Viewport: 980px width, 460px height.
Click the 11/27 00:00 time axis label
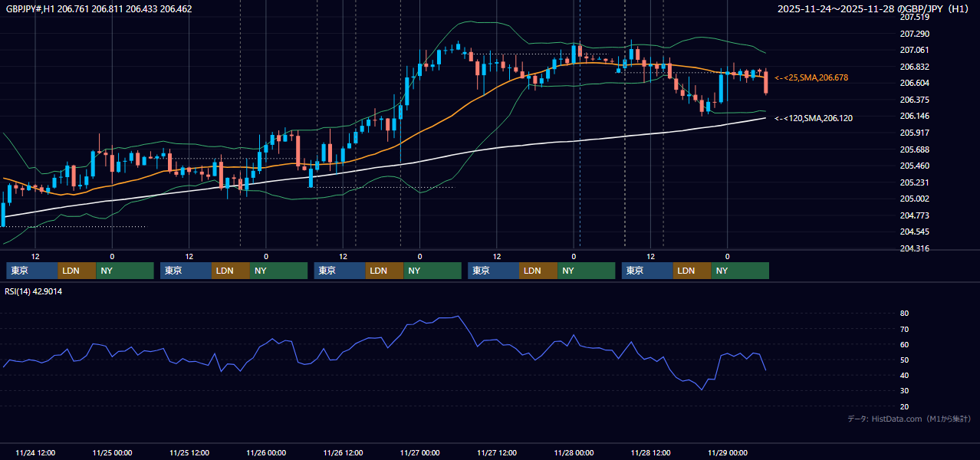pos(419,452)
